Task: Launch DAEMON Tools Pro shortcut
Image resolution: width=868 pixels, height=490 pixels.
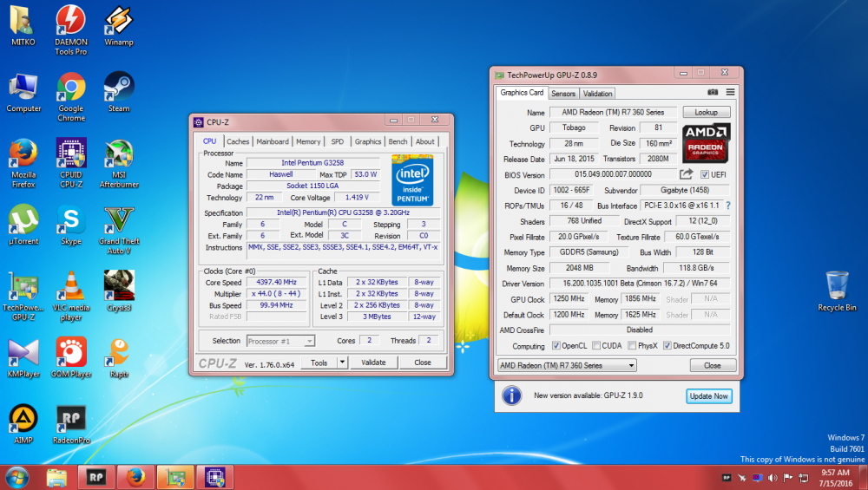Action: tap(71, 29)
